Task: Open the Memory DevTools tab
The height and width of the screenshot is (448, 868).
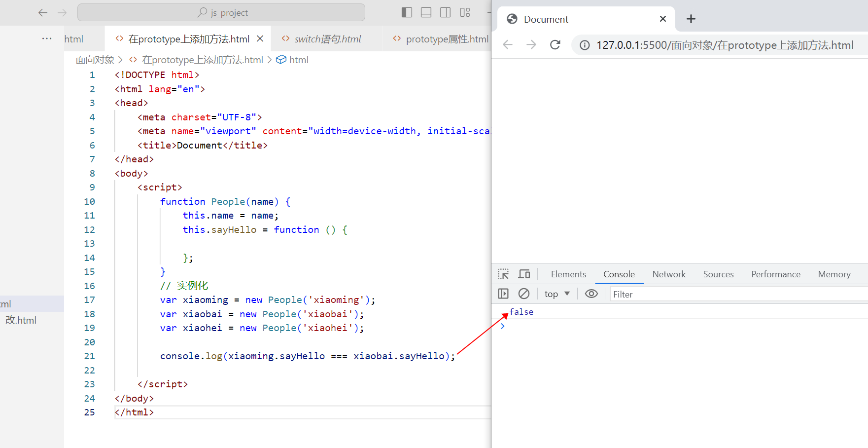Action: (x=834, y=274)
